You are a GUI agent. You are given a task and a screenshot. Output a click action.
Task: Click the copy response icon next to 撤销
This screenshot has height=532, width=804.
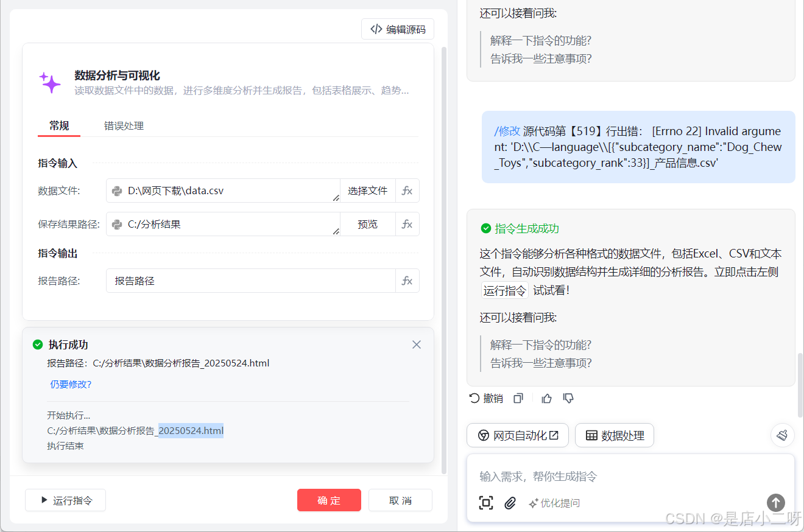[518, 397]
